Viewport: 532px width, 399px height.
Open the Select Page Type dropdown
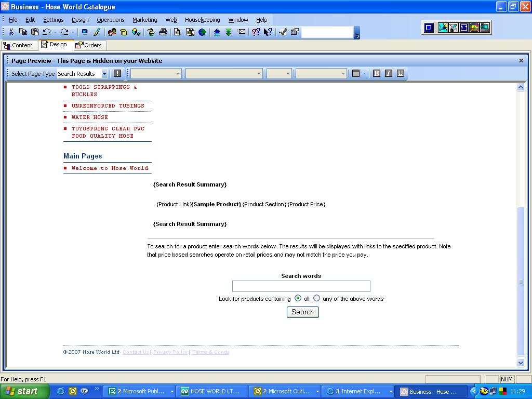[x=104, y=74]
